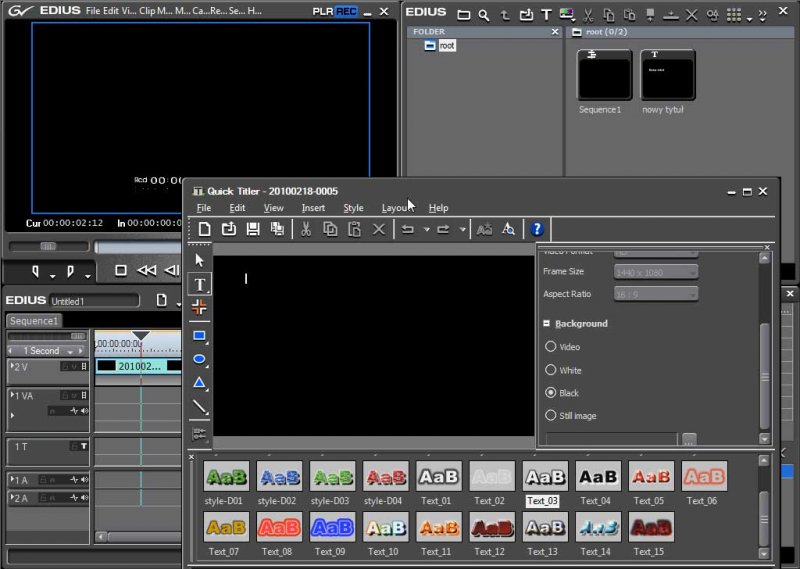Select the Still image background option
The width and height of the screenshot is (800, 569).
point(550,415)
